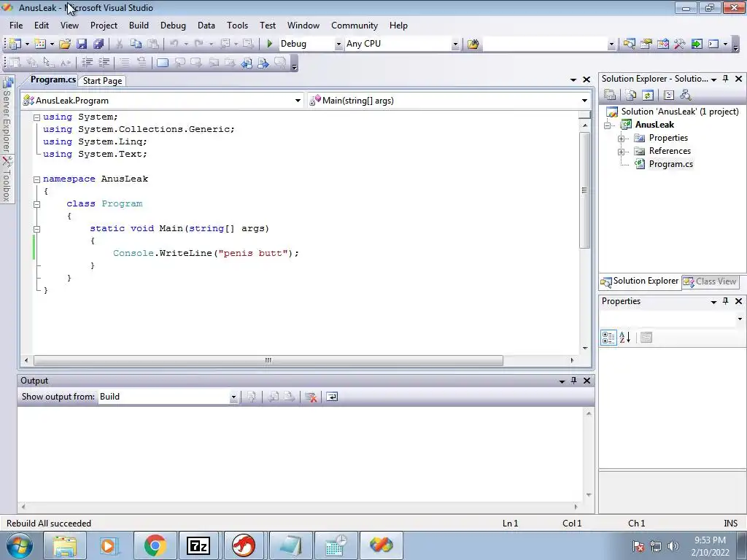Screen dimensions: 747x560
Task: Open the Community menu
Action: (355, 26)
